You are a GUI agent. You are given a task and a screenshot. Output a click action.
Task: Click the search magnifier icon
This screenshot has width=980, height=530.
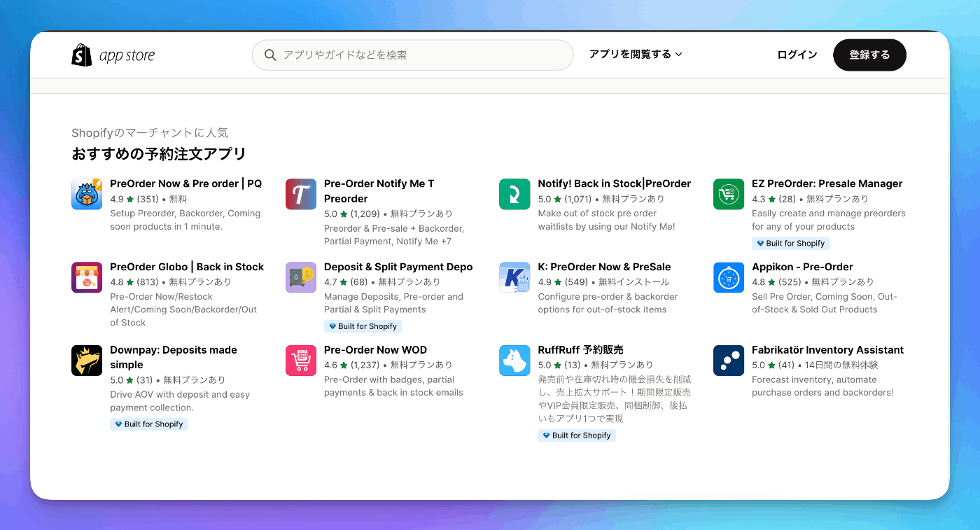click(x=270, y=55)
